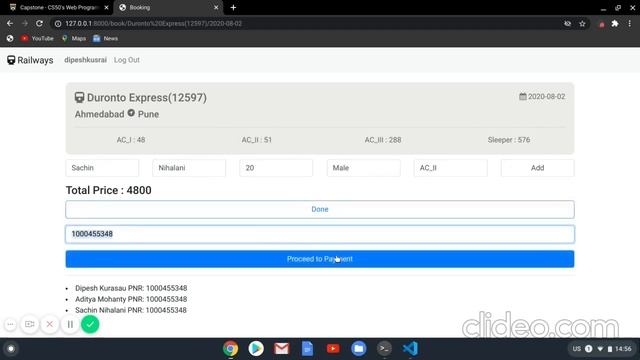Screen dimensions: 640x360
Task: Open Terminal from the shelf
Action: click(x=384, y=349)
